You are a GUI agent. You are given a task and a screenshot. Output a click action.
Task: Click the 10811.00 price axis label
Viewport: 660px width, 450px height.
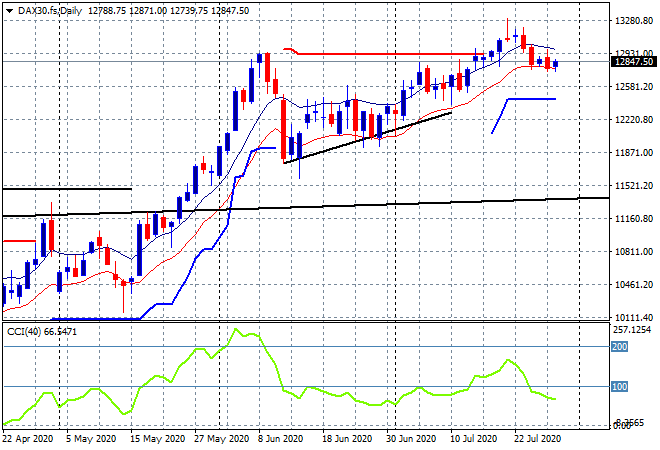click(x=634, y=252)
